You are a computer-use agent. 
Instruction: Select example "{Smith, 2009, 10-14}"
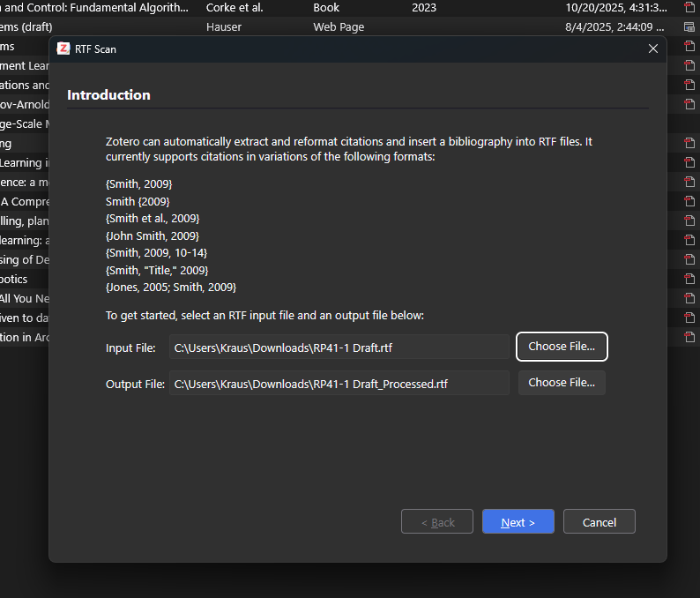156,253
